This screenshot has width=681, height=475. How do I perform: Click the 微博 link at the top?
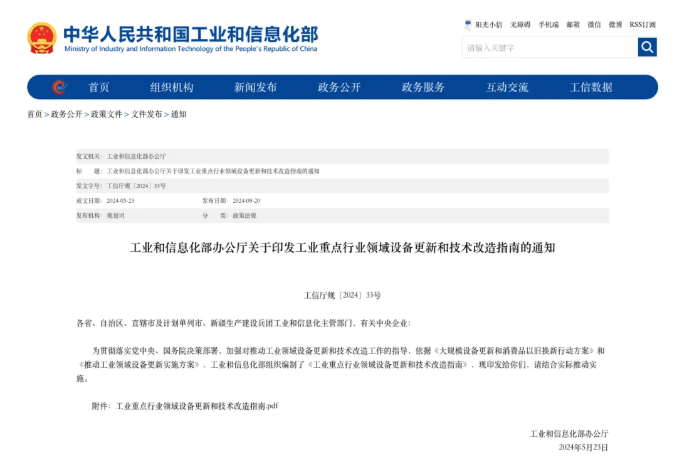pos(615,25)
